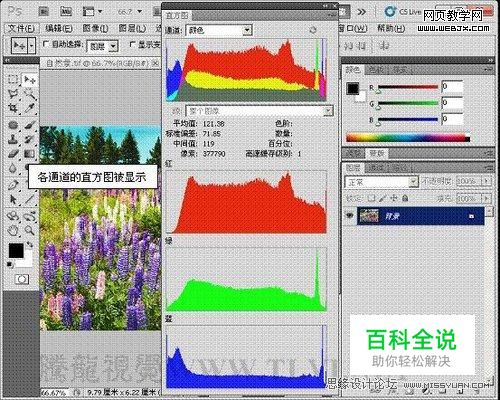
Task: Select the Pen tool
Action: [x=13, y=184]
